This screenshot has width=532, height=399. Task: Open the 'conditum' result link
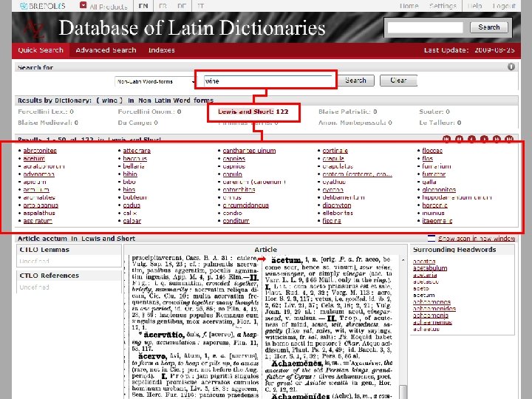236,221
